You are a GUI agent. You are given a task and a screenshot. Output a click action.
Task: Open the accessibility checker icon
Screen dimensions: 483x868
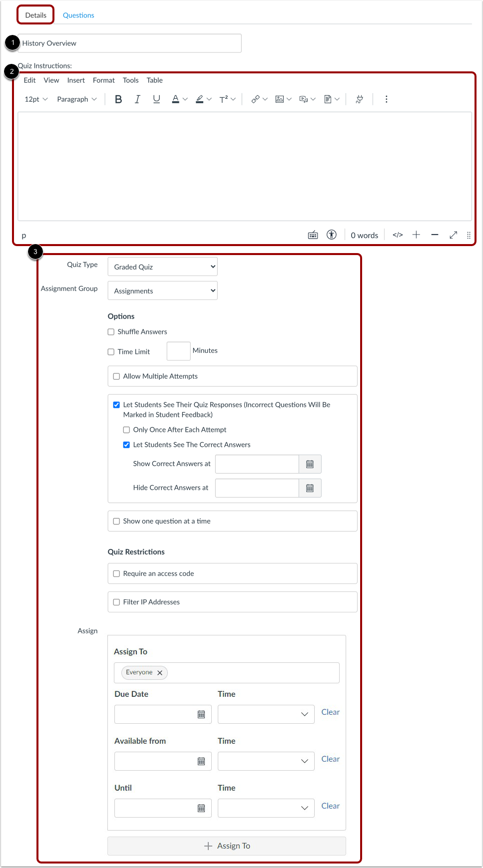332,235
